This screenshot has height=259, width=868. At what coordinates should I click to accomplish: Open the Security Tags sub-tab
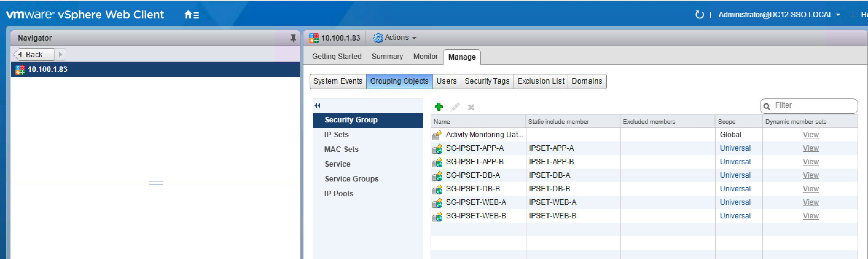click(x=487, y=81)
